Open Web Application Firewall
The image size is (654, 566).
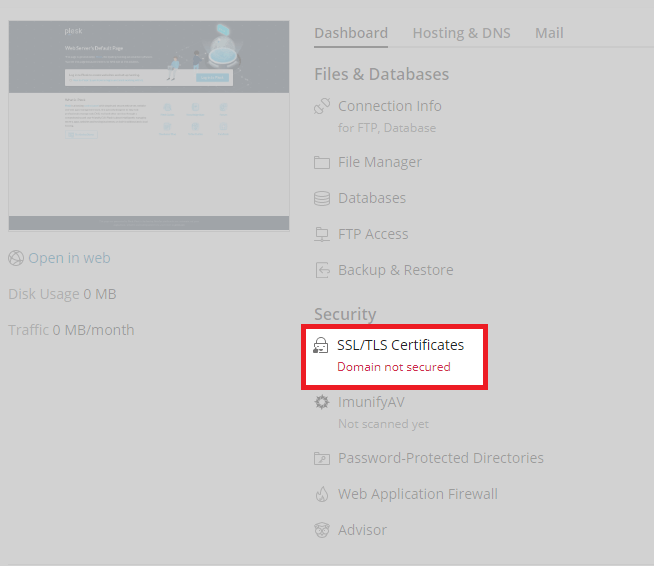coord(418,494)
